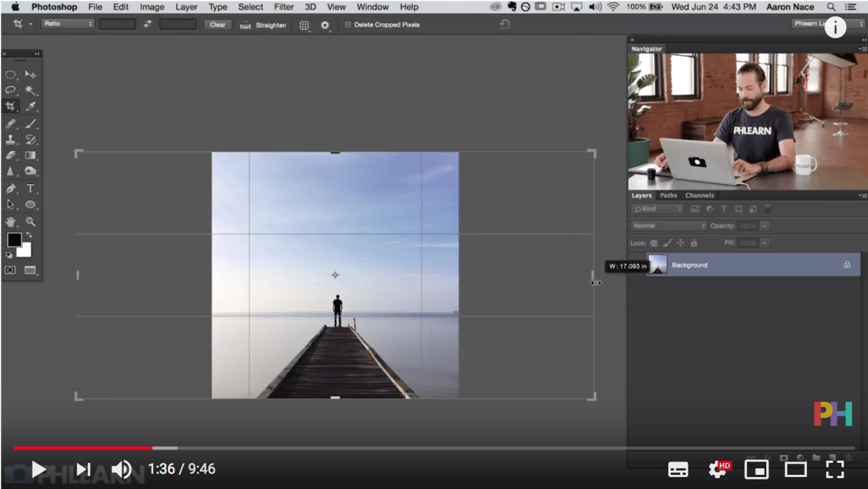This screenshot has width=868, height=489.
Task: Activate the Hand tool
Action: coord(11,222)
